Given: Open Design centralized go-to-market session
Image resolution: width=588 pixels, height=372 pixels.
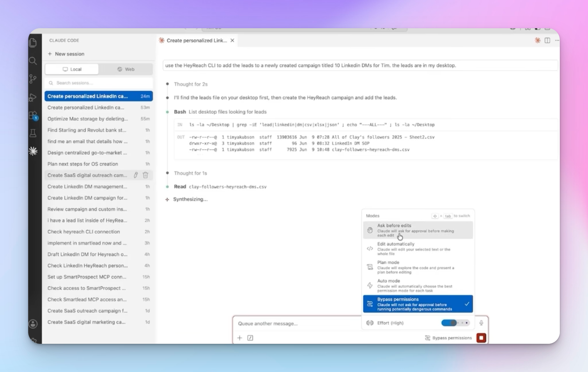Looking at the screenshot, I should click(x=99, y=153).
